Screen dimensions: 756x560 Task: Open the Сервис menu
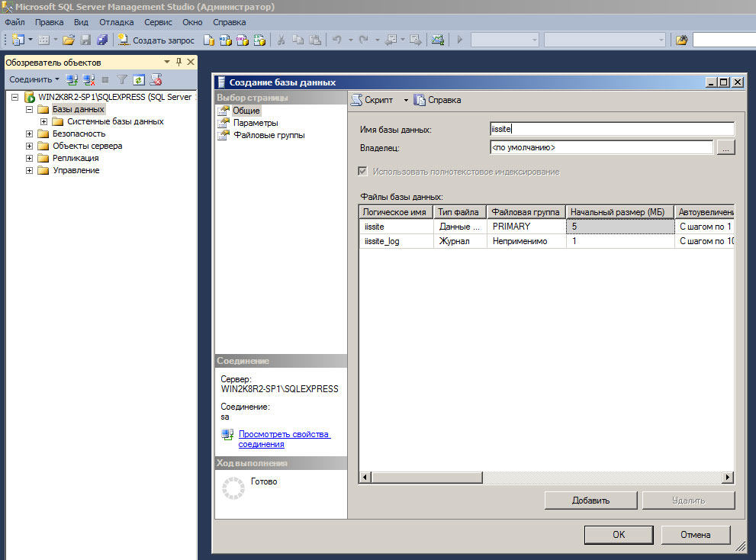(158, 22)
